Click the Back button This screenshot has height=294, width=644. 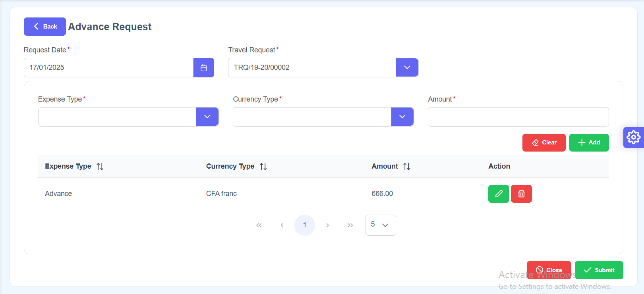45,27
